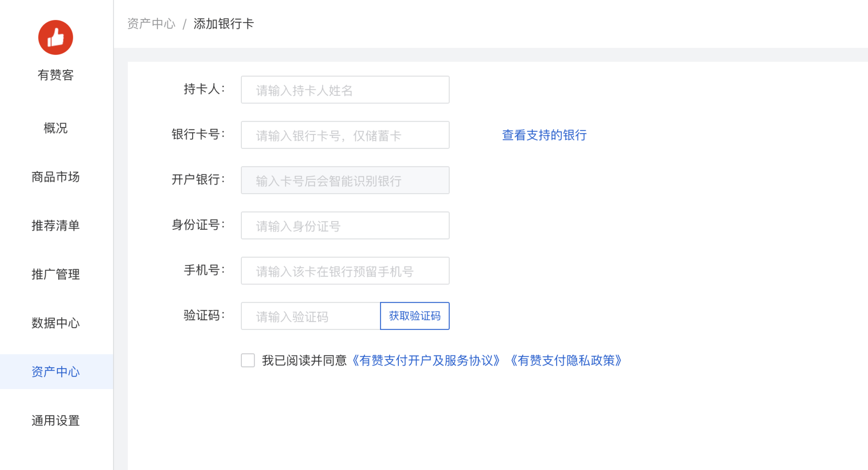Click the 银行卡号 card number field

[345, 135]
